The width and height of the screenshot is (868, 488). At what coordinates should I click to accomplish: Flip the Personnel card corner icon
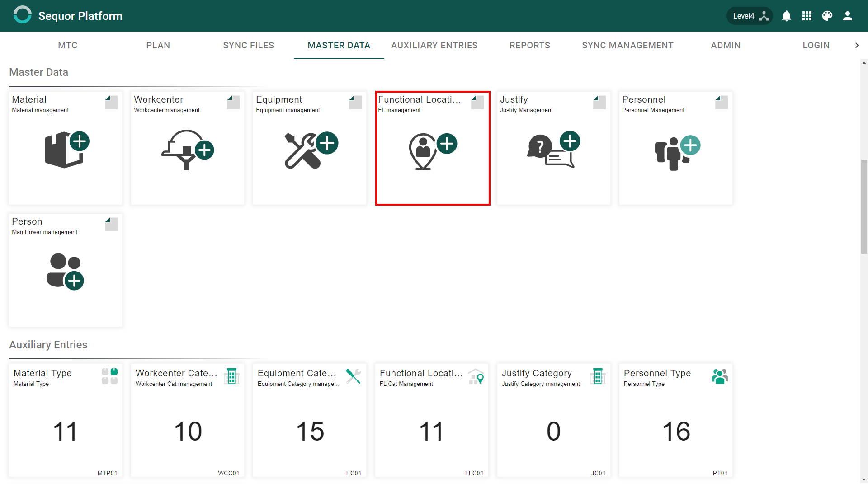[x=722, y=102]
